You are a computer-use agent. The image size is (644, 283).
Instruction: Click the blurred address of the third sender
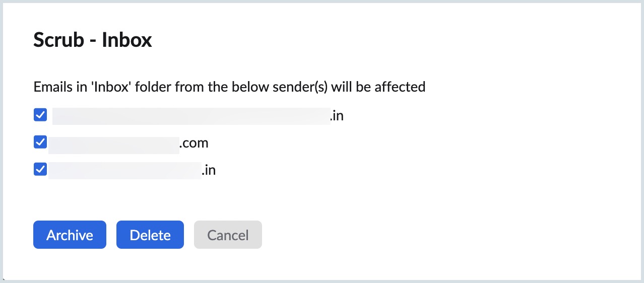[x=124, y=170]
